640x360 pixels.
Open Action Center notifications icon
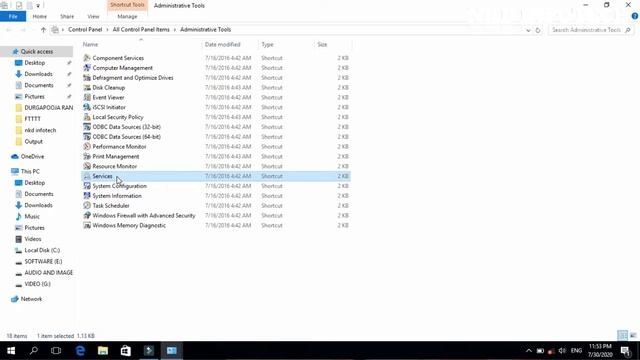(x=626, y=351)
